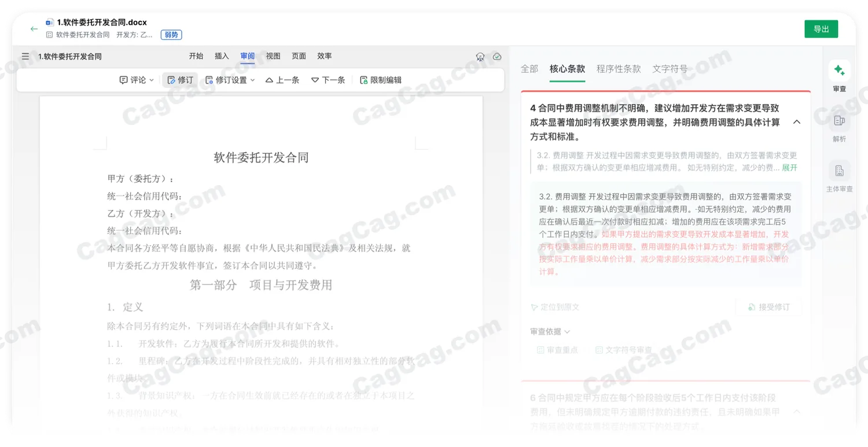Go back using the green arrow
The width and height of the screenshot is (868, 447).
tap(34, 29)
